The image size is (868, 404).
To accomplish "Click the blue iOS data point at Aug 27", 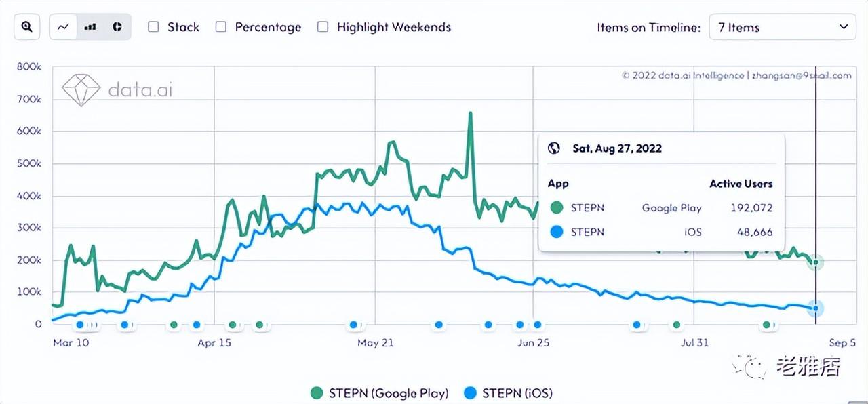I will point(816,308).
